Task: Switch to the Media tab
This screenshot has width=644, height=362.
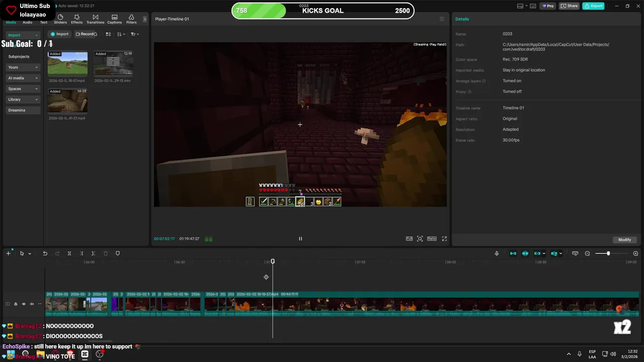Action: [x=11, y=22]
